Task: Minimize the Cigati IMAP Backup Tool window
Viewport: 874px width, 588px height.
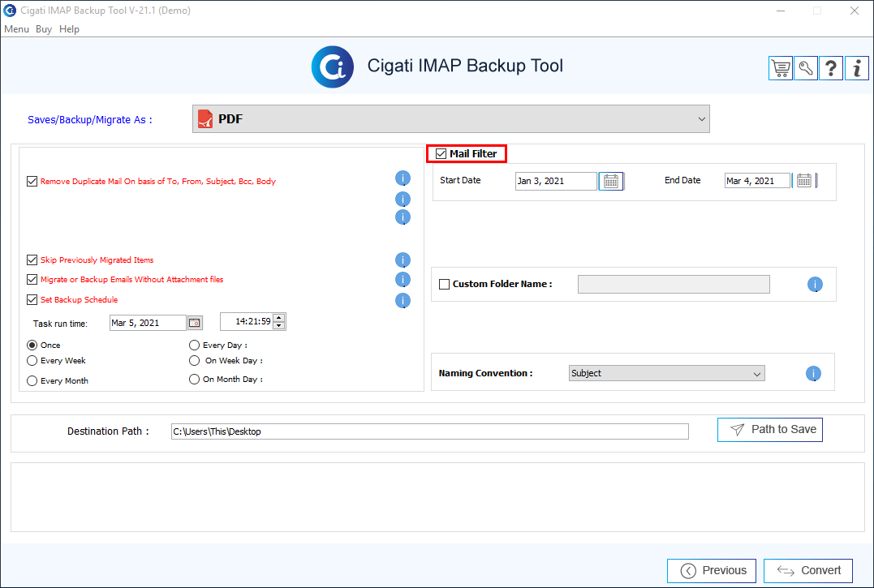Action: 781,11
